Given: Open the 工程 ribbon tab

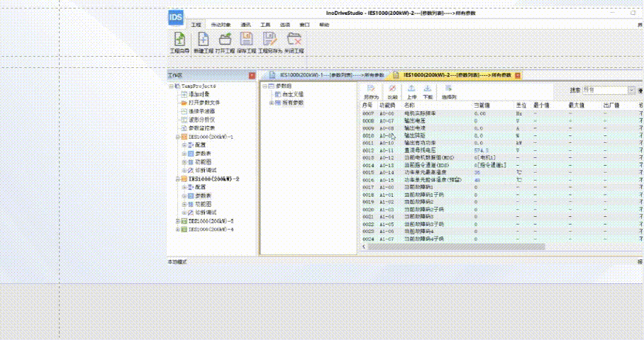Looking at the screenshot, I should click(196, 25).
